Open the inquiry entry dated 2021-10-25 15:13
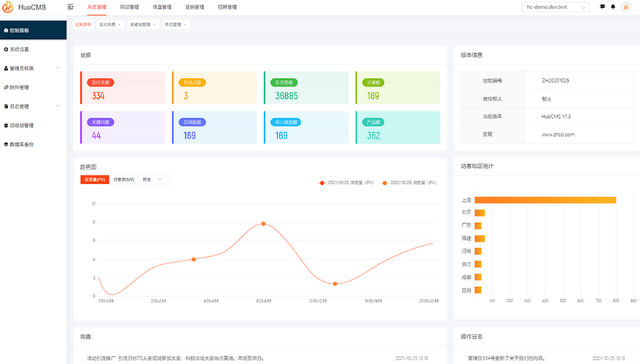Viewport: 640px width, 364px height. (257, 358)
